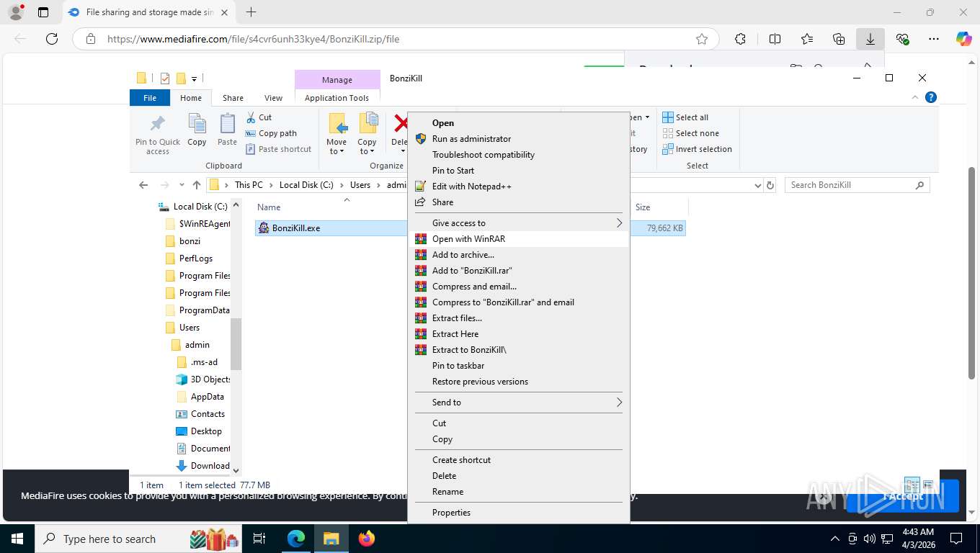Open Edge downloads icon
The width and height of the screenshot is (980, 553).
click(x=870, y=40)
